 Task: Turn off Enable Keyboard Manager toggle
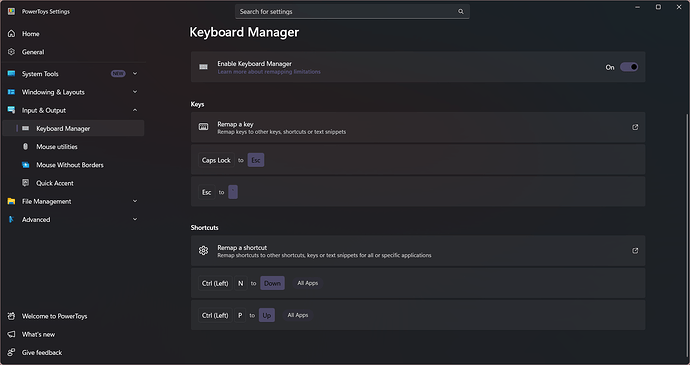pyautogui.click(x=629, y=67)
